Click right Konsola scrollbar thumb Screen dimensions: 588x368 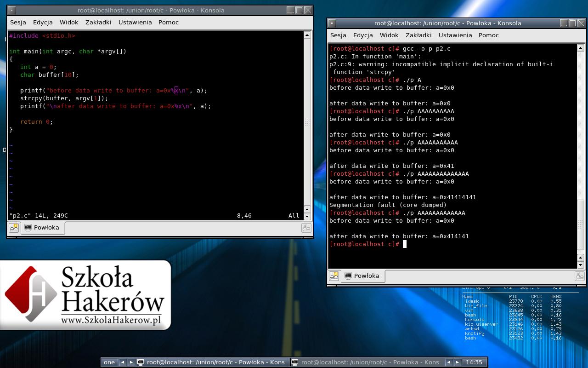(x=581, y=226)
